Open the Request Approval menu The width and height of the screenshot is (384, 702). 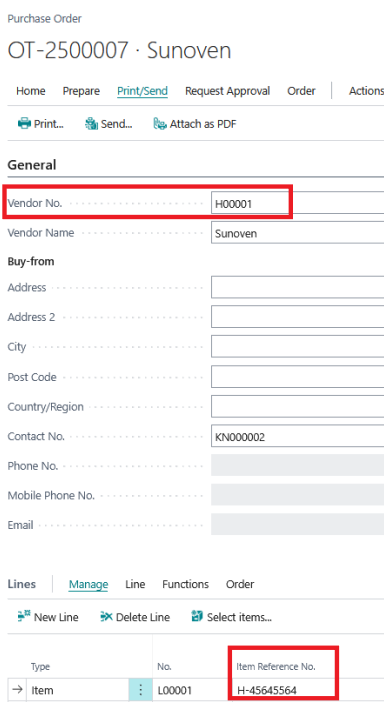click(227, 91)
